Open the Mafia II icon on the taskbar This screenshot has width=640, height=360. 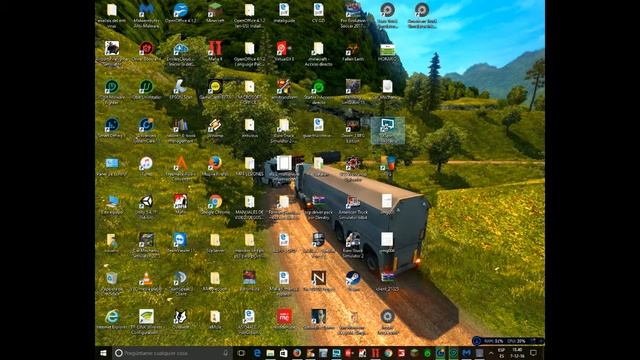tap(375, 353)
